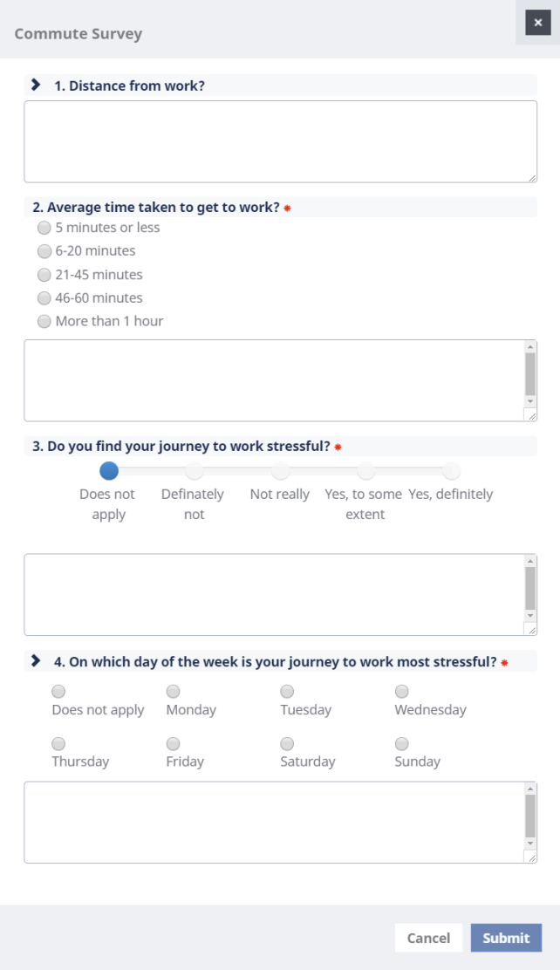Viewport: 560px width, 970px height.
Task: Submit the survey
Action: (506, 938)
